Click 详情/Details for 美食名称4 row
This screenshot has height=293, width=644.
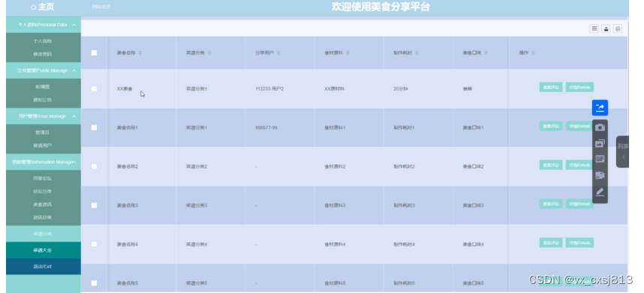pos(579,243)
